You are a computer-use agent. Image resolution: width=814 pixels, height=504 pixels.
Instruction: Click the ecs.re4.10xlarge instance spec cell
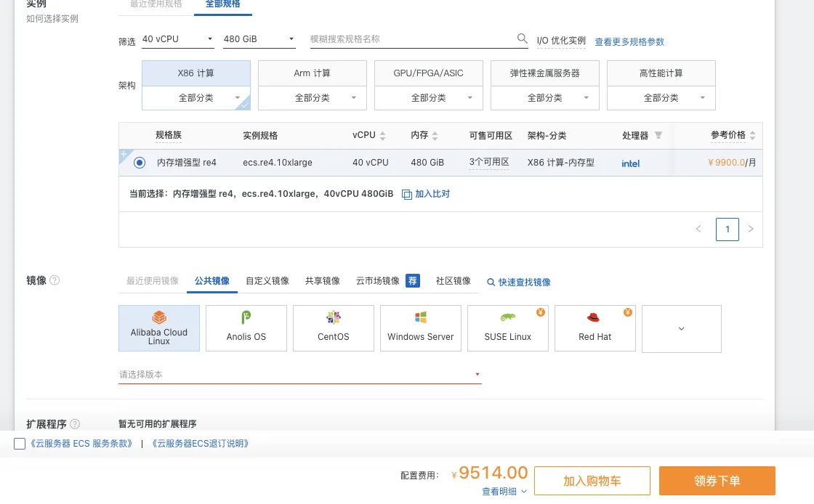click(278, 162)
